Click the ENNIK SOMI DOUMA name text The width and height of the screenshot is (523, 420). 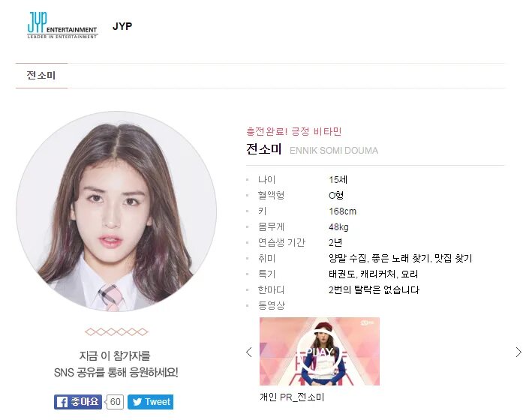[334, 151]
